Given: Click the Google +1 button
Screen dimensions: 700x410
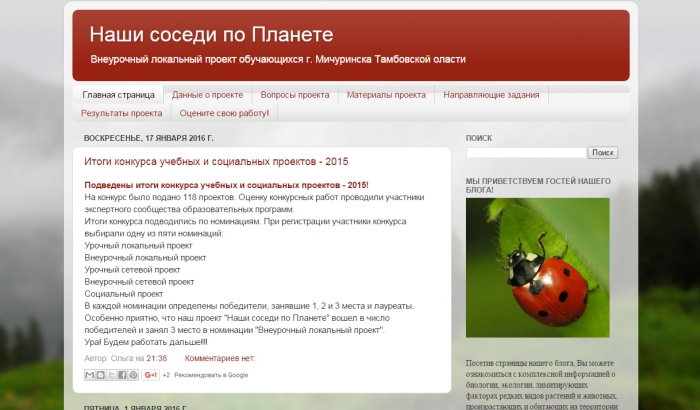Looking at the screenshot, I should pos(151,375).
